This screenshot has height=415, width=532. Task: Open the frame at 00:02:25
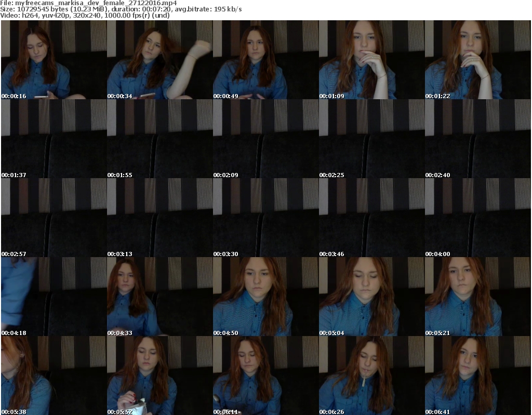click(372, 139)
